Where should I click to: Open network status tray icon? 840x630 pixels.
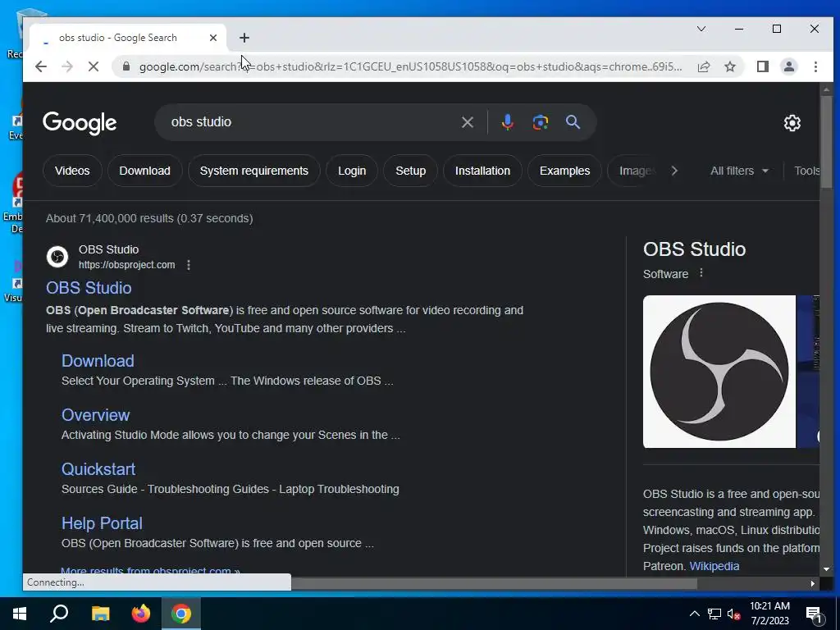tap(714, 614)
